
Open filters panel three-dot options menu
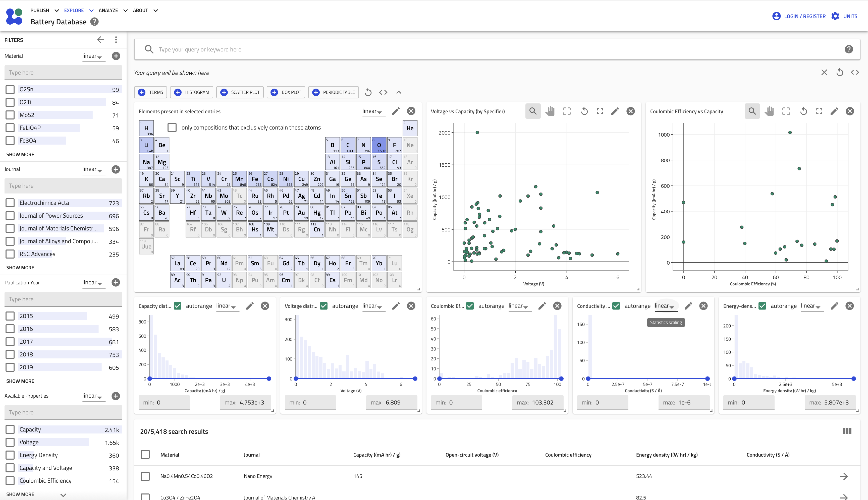coord(116,40)
